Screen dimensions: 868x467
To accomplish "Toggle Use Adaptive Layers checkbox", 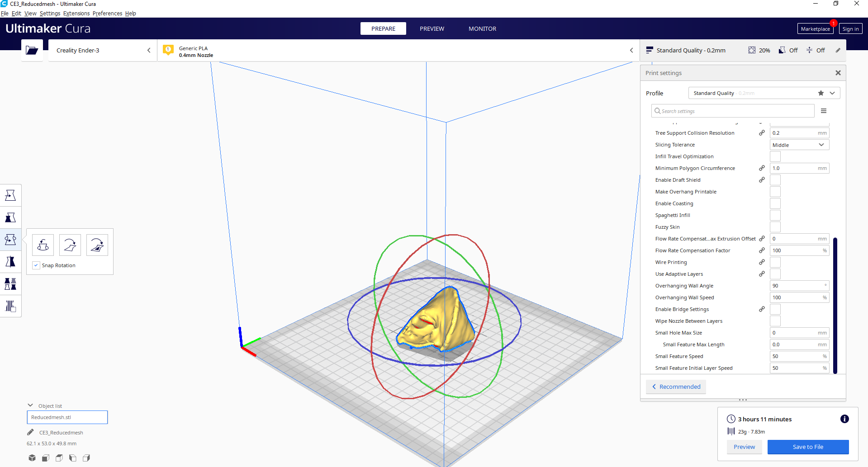I will (x=775, y=274).
